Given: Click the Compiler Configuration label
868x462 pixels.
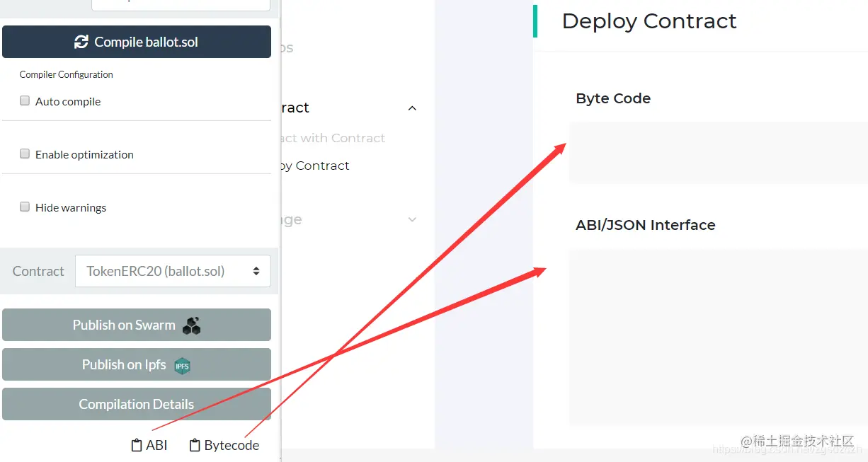Looking at the screenshot, I should pyautogui.click(x=66, y=74).
